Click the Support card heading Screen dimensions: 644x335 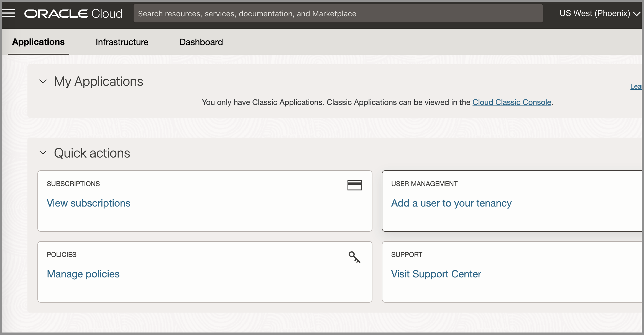click(x=407, y=255)
